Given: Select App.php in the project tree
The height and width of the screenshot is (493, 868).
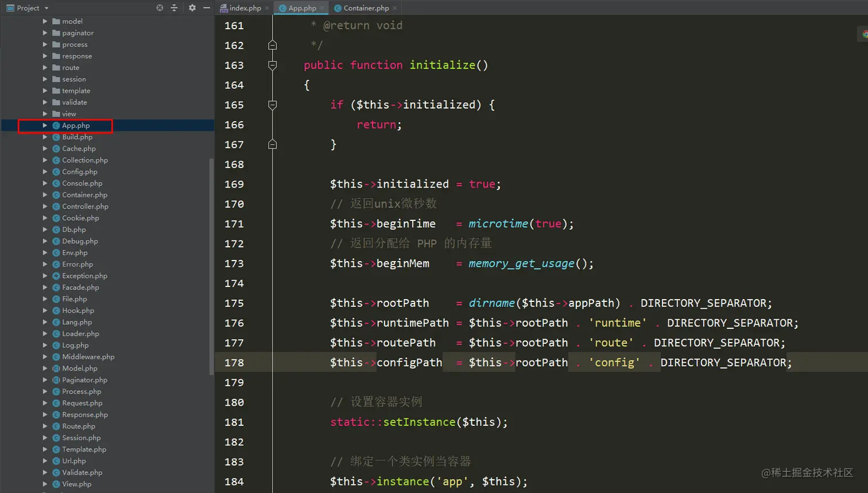Looking at the screenshot, I should 76,125.
